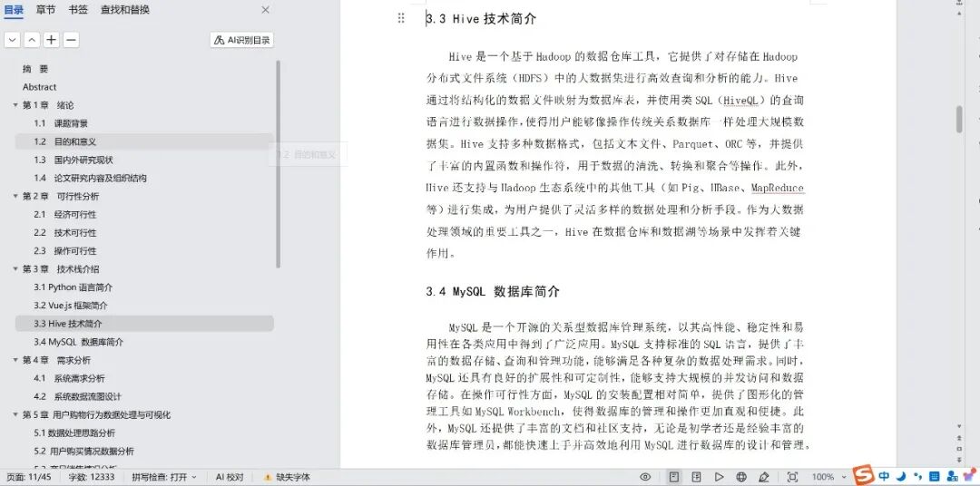Image resolution: width=980 pixels, height=486 pixels.
Task: Open outline entry 1.3 国内外研究现状
Action: pos(73,160)
